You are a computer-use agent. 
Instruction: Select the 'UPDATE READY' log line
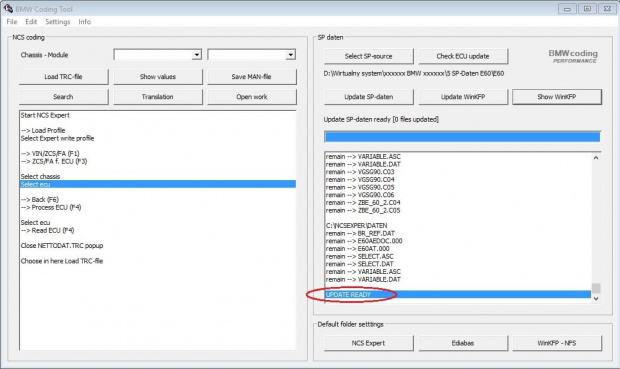tap(457, 295)
